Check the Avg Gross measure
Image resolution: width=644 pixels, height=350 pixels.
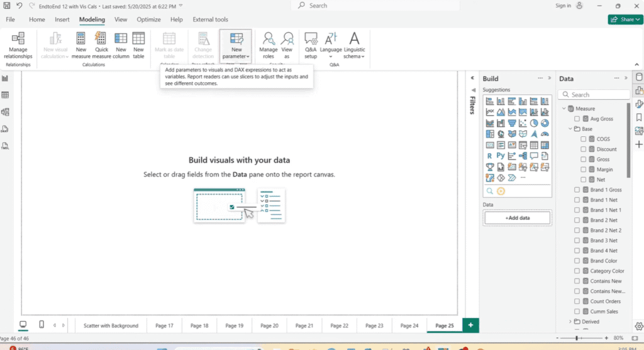tap(577, 119)
